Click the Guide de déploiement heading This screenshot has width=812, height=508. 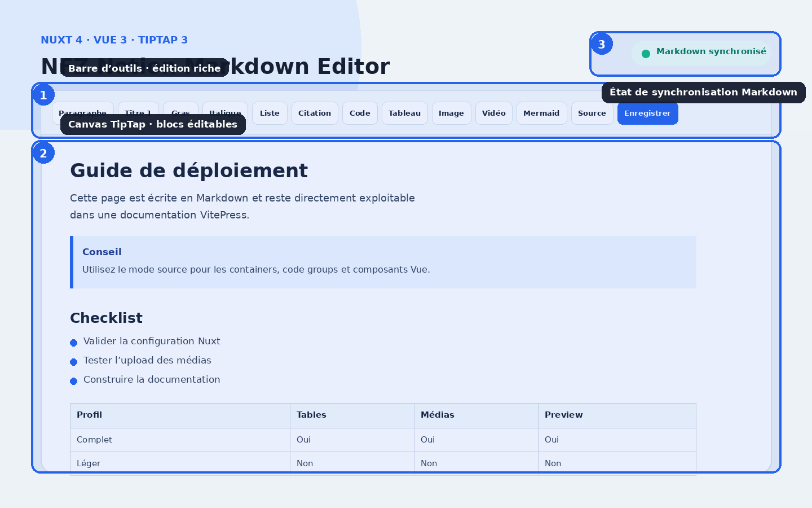(x=189, y=170)
